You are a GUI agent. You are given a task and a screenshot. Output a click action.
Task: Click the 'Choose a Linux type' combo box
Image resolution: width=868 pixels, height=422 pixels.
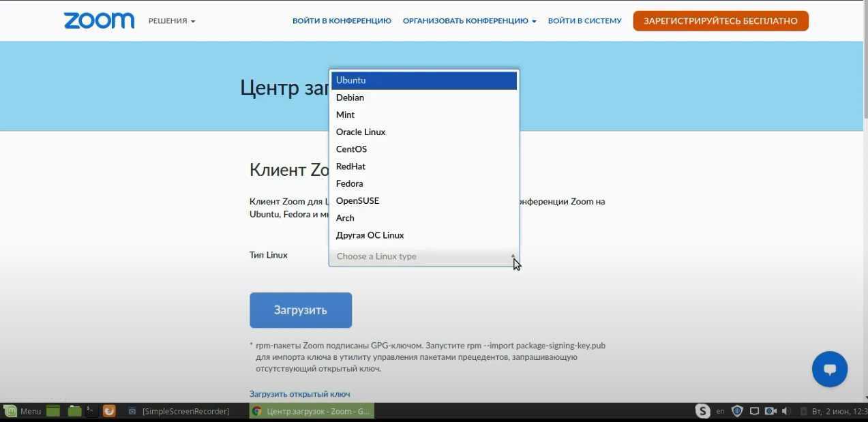[423, 256]
